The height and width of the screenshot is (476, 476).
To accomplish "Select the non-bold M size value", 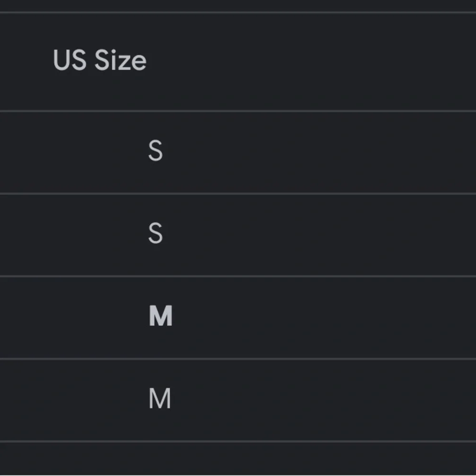I will (x=160, y=399).
